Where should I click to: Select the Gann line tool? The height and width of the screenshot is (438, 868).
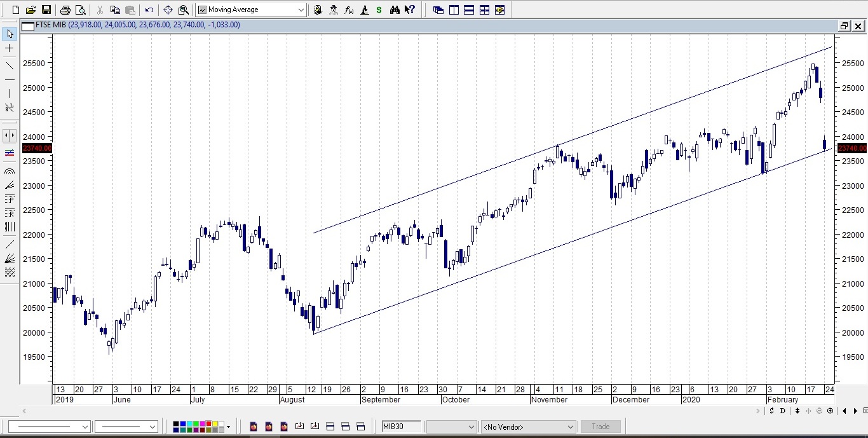pos(10,244)
